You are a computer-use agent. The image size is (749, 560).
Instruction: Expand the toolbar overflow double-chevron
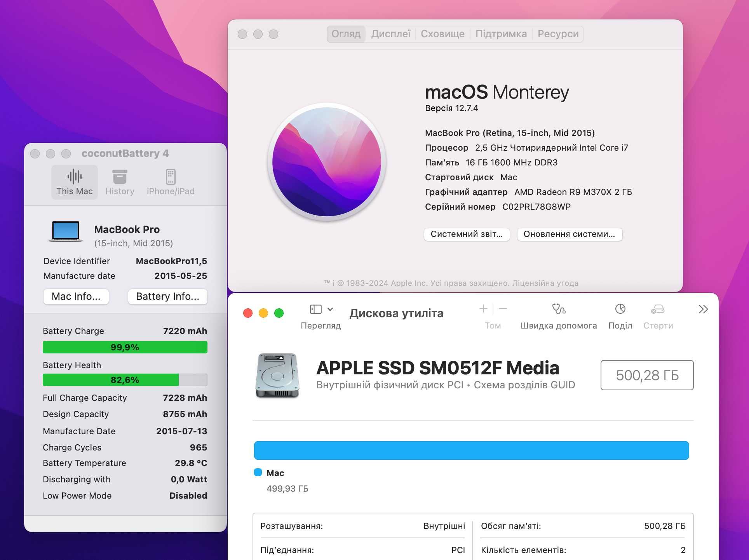point(703,309)
